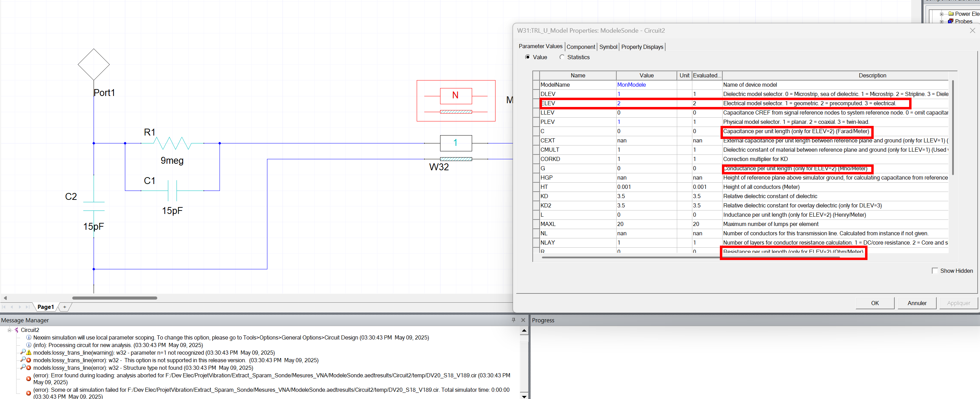
Task: Click the MonModele value cell
Action: [646, 85]
